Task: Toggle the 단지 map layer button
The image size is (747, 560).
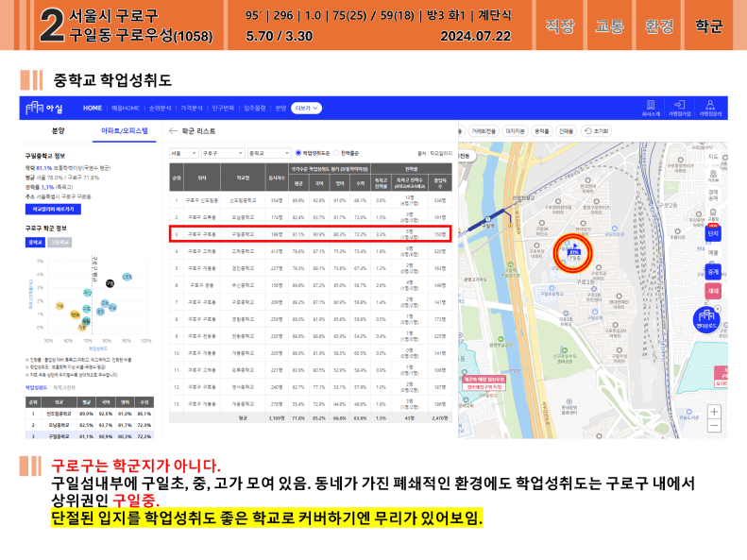Action: pos(713,234)
